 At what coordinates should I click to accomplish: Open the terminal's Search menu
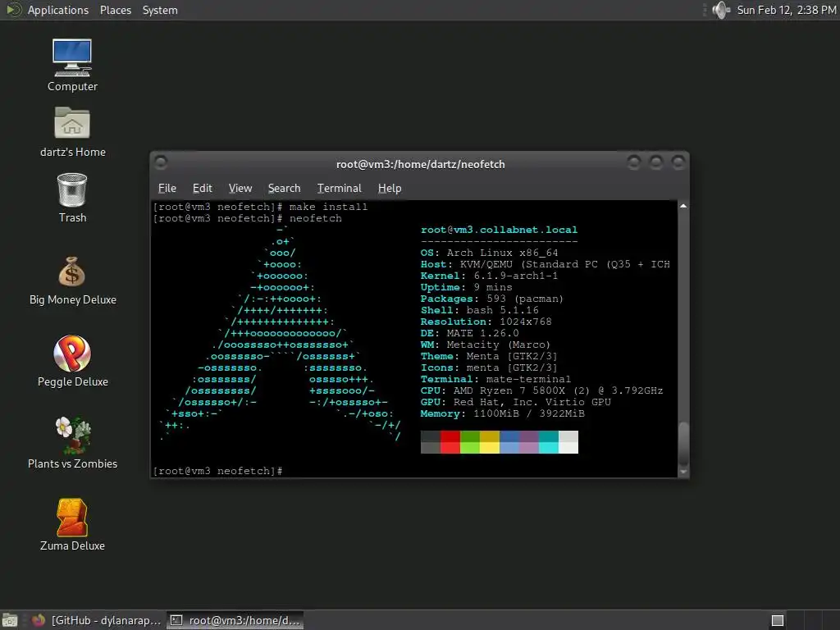(x=284, y=188)
